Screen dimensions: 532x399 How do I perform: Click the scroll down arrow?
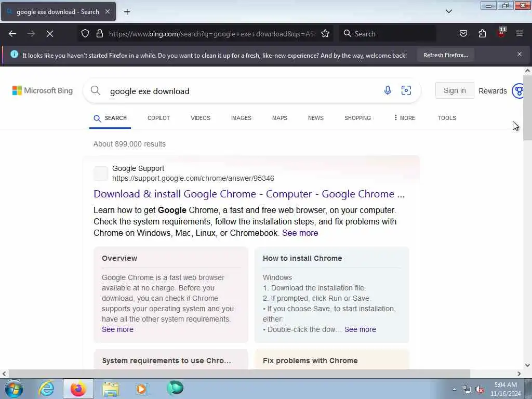click(x=527, y=365)
